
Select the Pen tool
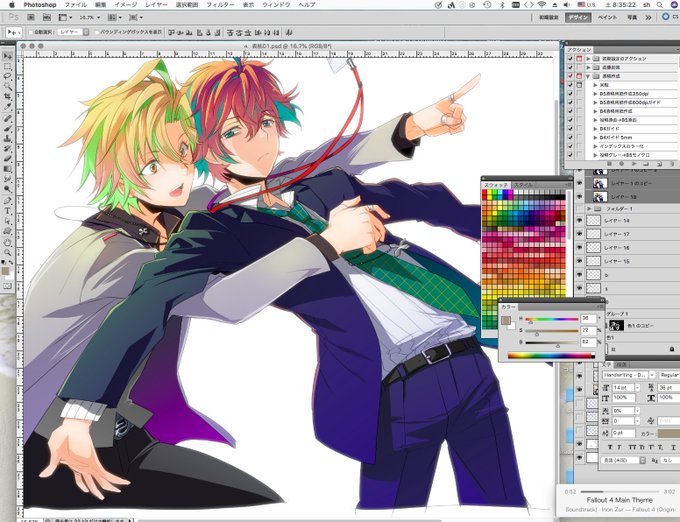point(8,201)
